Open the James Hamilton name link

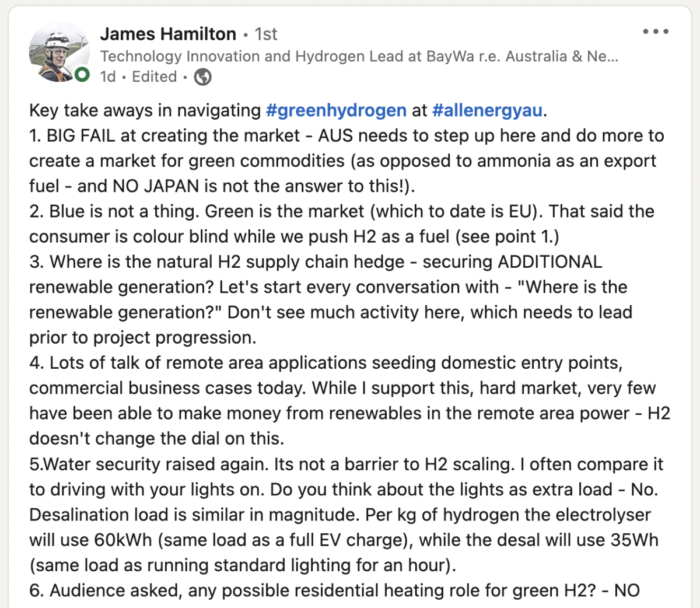click(168, 34)
